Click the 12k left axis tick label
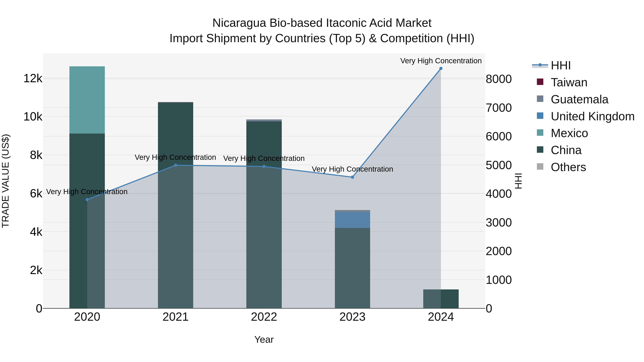 33,78
